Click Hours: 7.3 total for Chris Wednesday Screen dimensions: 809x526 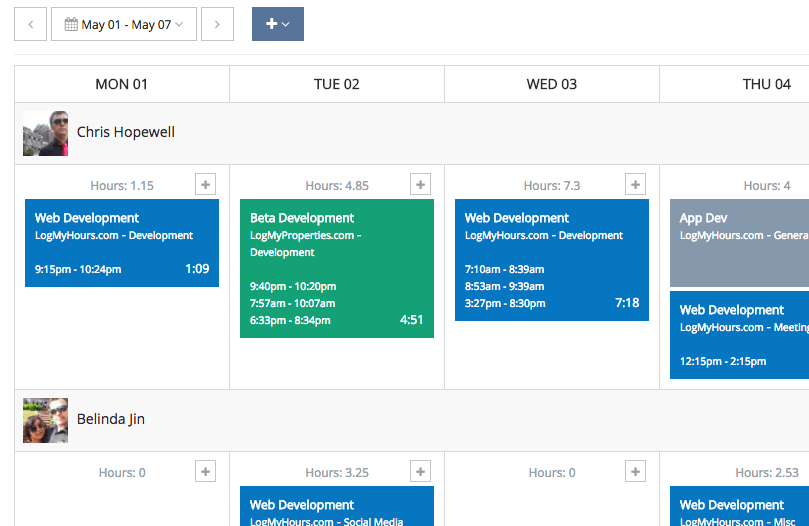pos(552,186)
